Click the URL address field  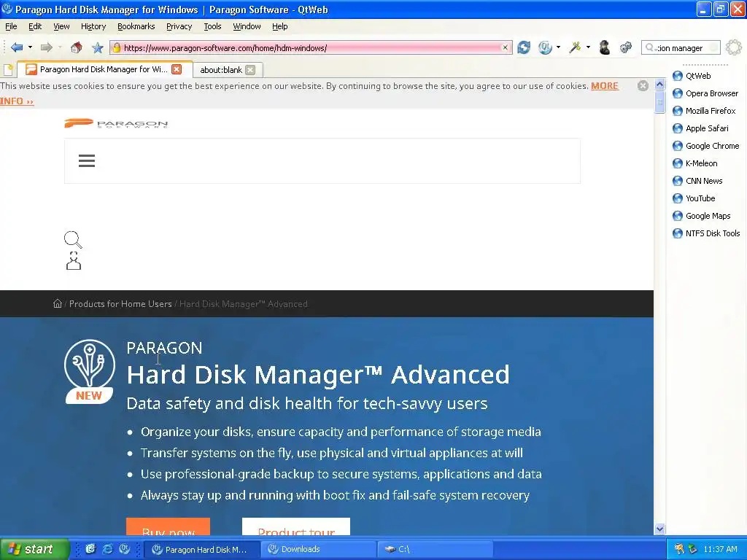[311, 47]
